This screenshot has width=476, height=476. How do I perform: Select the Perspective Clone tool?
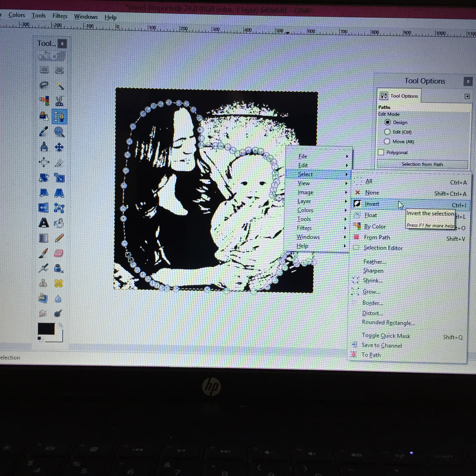[43, 298]
